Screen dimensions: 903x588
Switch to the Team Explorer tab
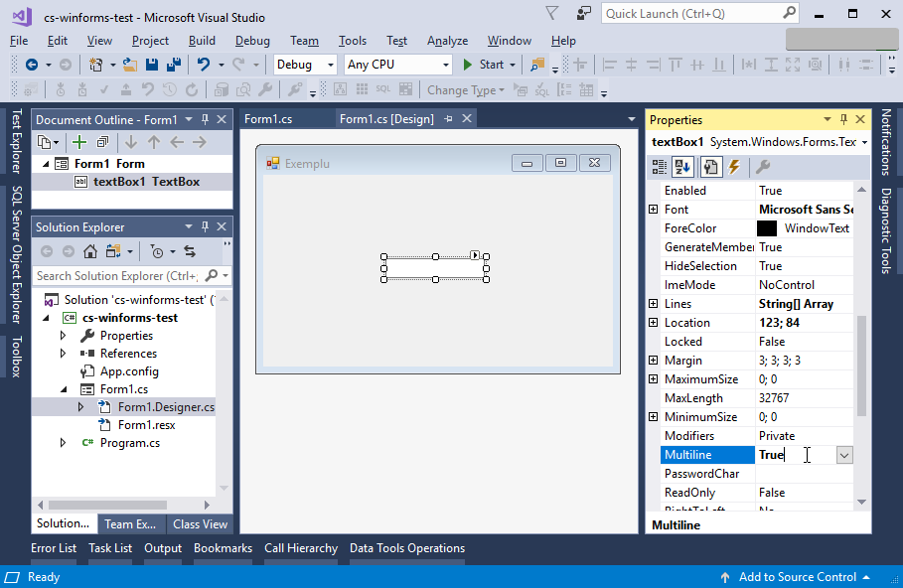(x=130, y=524)
